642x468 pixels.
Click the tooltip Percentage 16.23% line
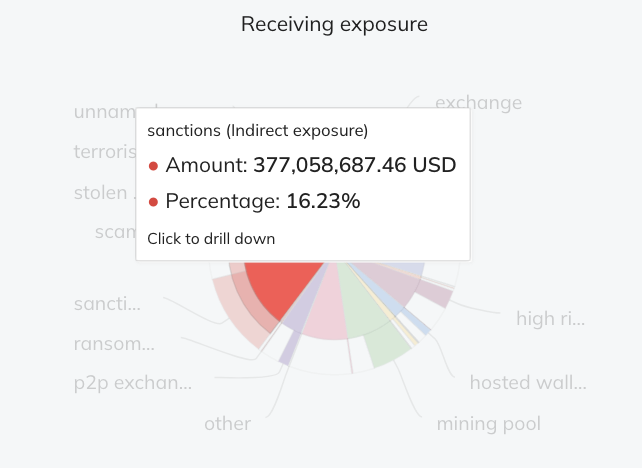pos(262,201)
